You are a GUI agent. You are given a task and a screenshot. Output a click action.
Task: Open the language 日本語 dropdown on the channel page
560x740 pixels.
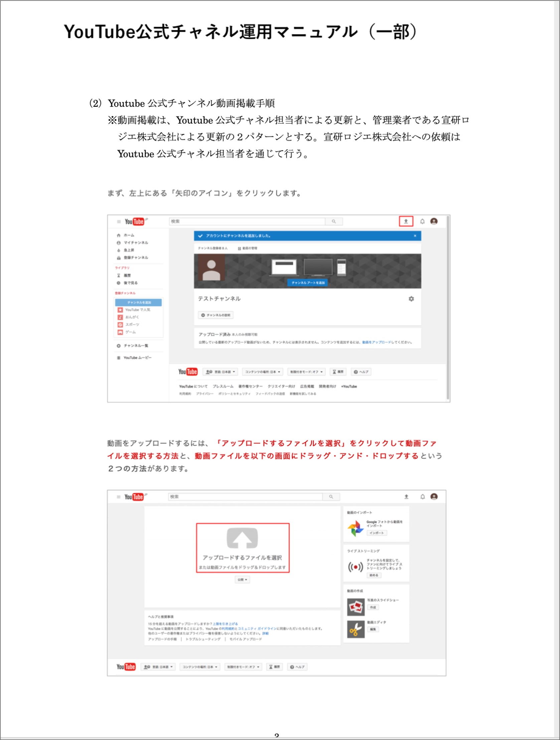click(221, 372)
